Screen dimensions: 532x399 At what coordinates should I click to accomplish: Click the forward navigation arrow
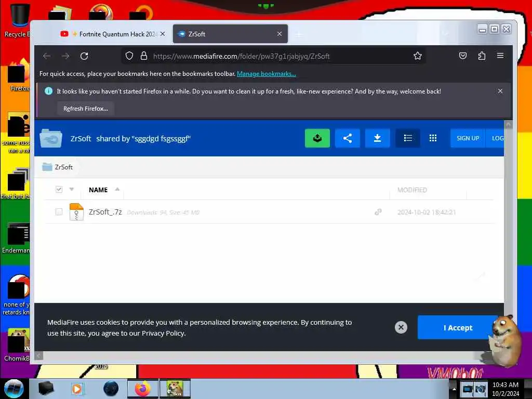65,56
